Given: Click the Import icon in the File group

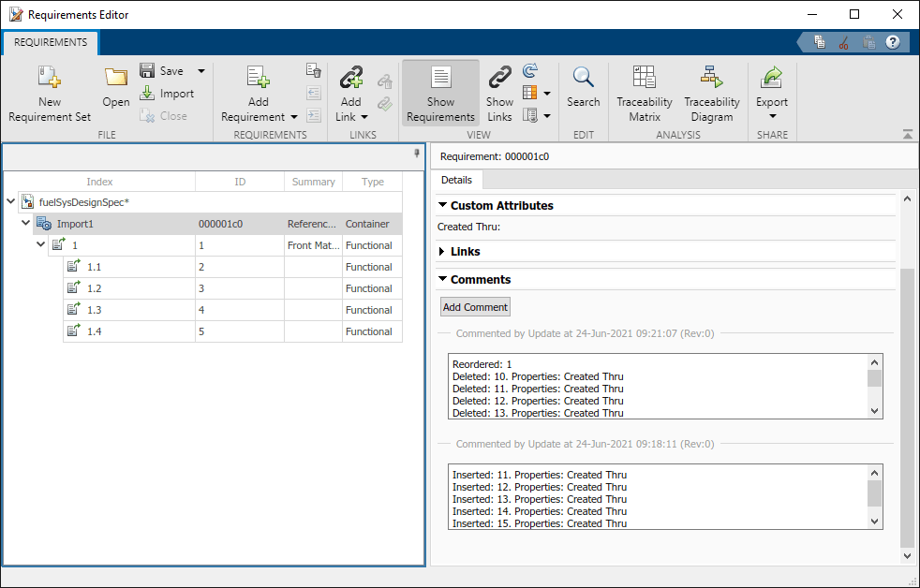Looking at the screenshot, I should 148,94.
